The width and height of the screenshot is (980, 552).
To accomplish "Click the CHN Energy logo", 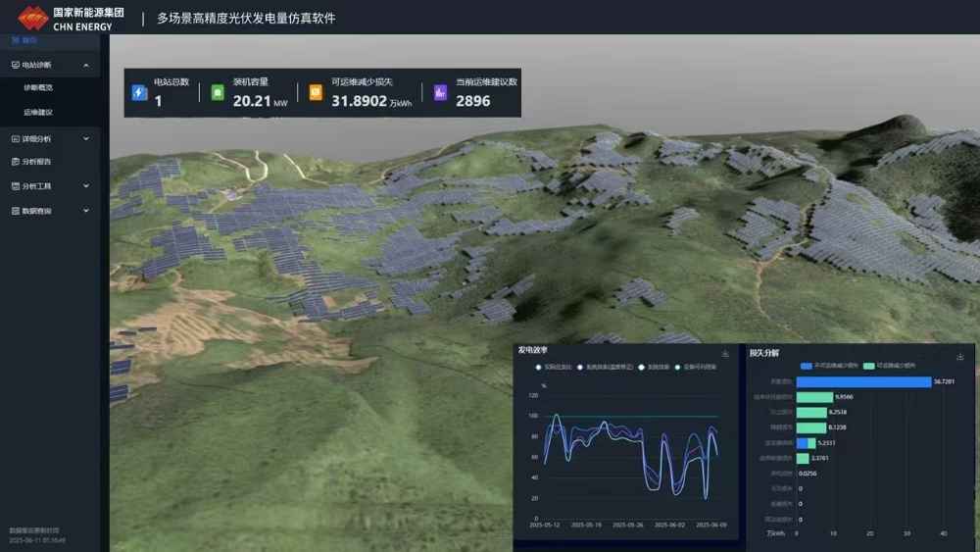I will (x=33, y=18).
